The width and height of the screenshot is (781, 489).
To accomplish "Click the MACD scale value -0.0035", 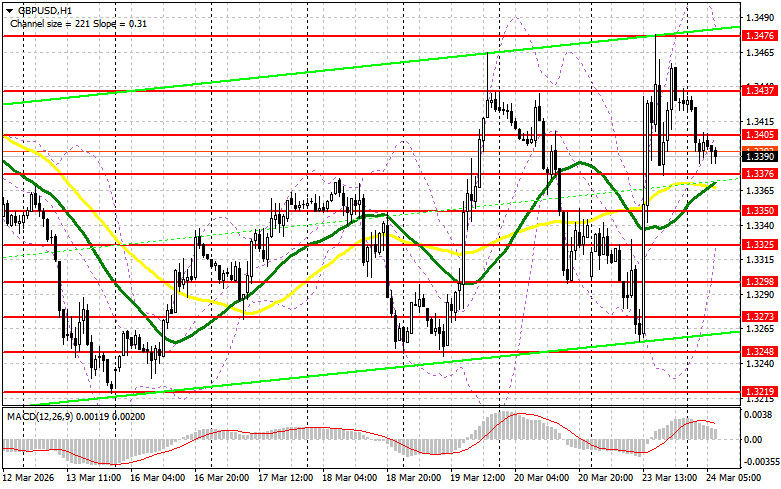I will (760, 462).
